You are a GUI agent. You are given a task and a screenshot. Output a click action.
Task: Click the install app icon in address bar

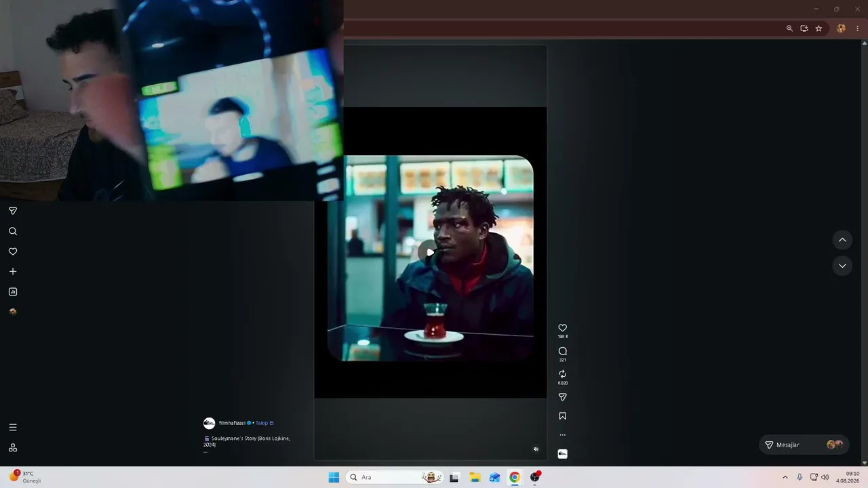pos(804,28)
